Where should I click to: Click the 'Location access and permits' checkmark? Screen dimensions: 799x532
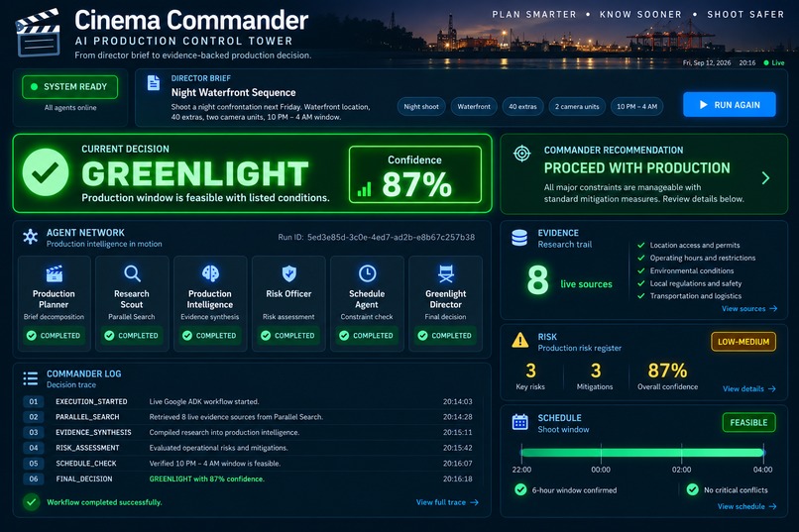point(641,245)
